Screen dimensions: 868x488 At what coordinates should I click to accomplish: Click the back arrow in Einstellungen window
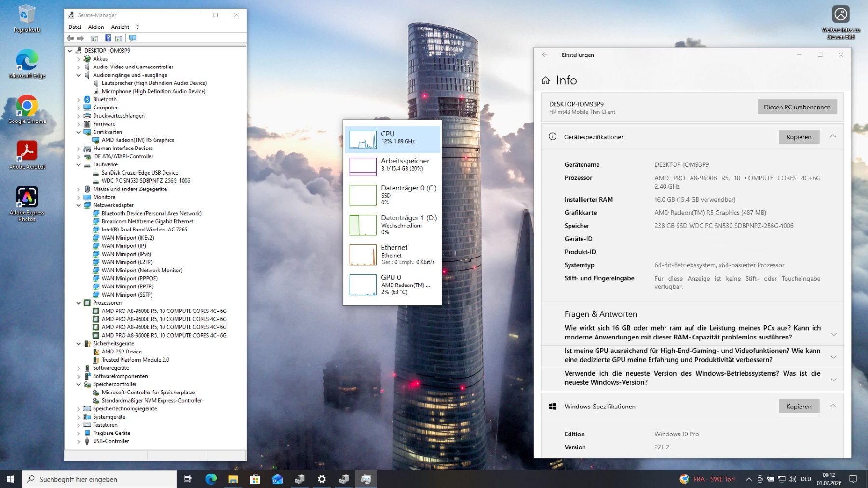tap(544, 55)
